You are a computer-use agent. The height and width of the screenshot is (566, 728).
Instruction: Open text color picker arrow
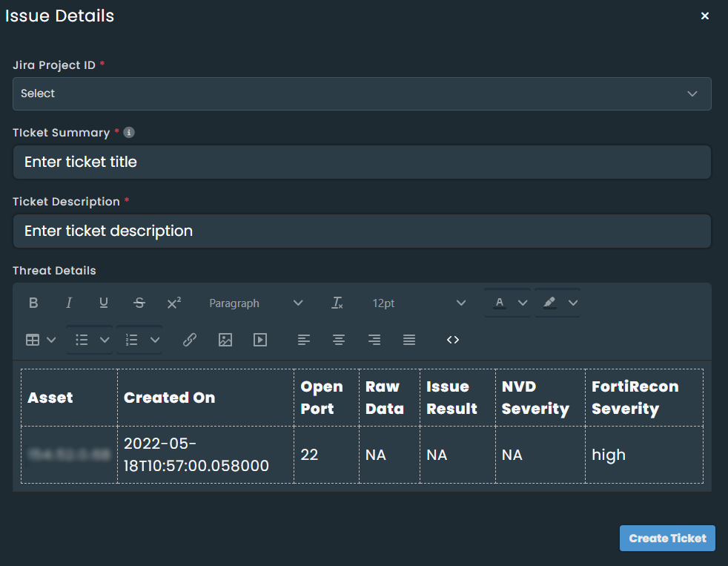point(523,303)
